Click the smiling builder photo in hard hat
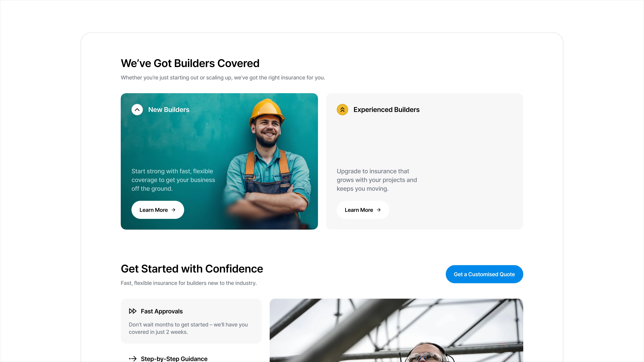This screenshot has height=362, width=644. [x=269, y=164]
